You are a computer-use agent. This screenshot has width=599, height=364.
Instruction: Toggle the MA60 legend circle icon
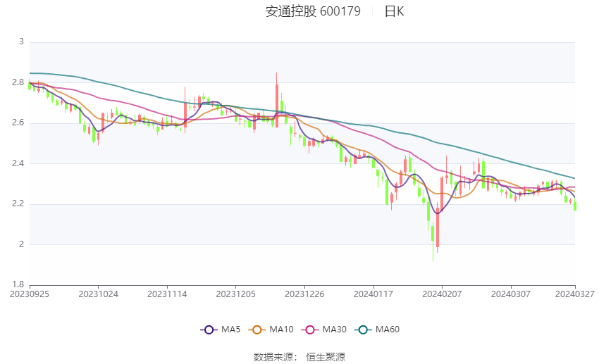click(x=363, y=330)
